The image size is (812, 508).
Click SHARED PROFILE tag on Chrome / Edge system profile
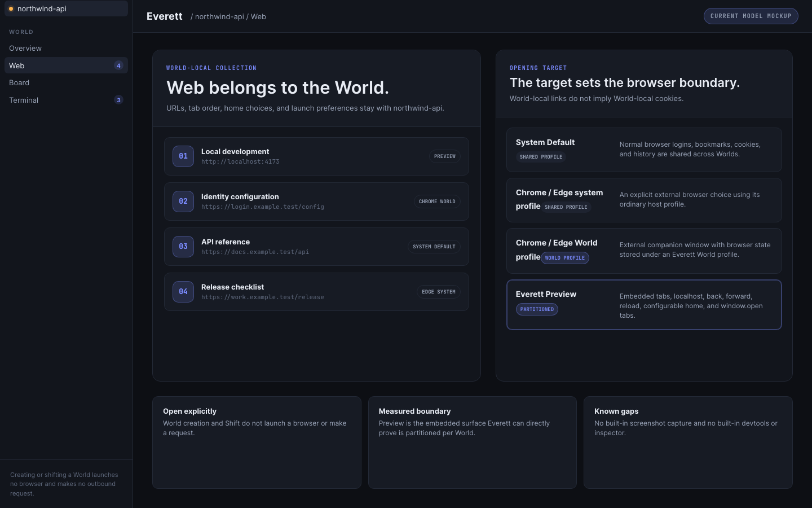[x=566, y=207]
